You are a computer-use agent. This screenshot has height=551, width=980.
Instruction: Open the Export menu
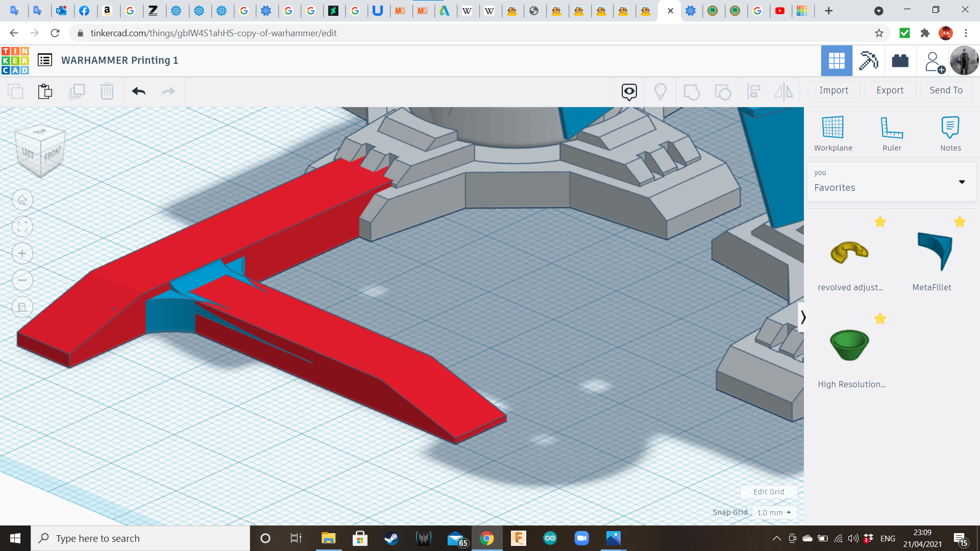point(890,90)
